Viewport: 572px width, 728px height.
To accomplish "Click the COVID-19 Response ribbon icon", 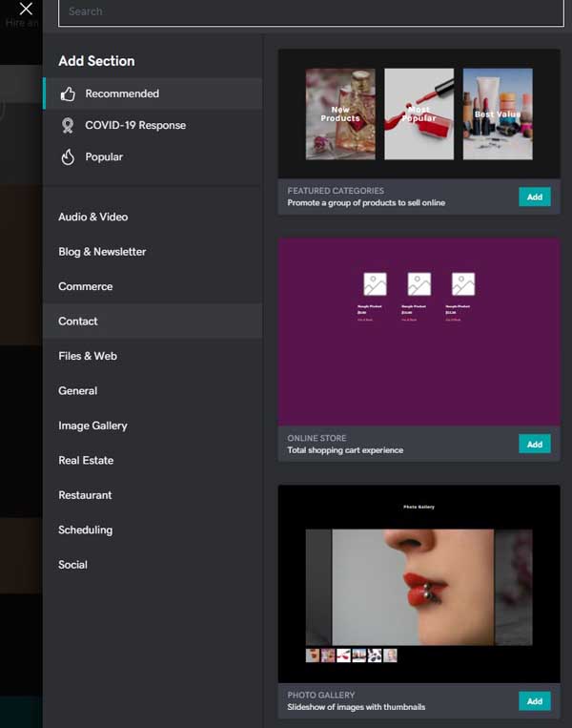I will pos(68,126).
